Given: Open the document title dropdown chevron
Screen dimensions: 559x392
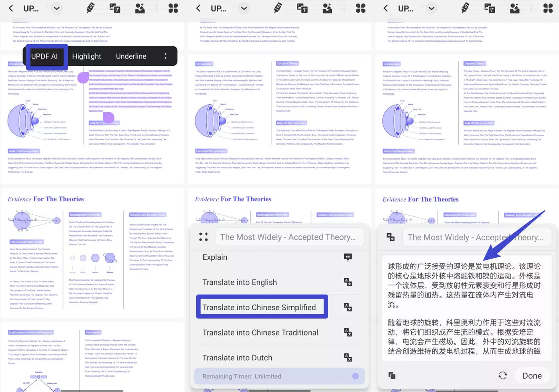Looking at the screenshot, I should pos(56,8).
